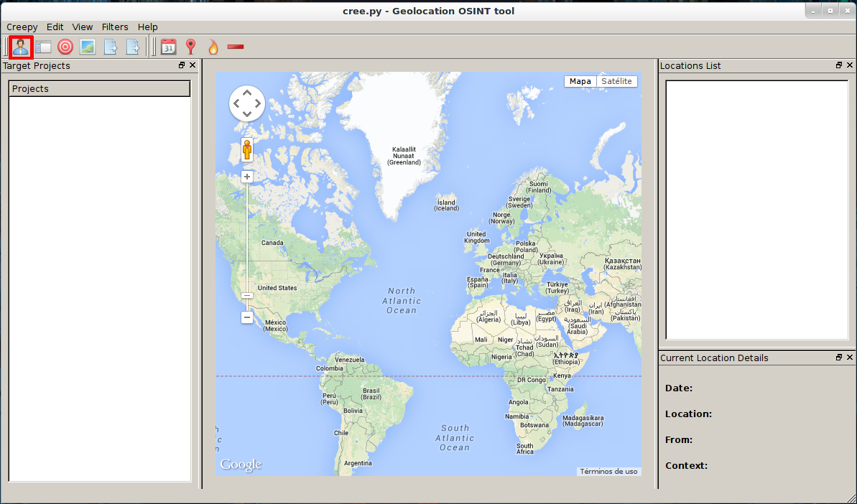Click the calendar date filter icon
This screenshot has height=504, width=857.
click(x=169, y=47)
